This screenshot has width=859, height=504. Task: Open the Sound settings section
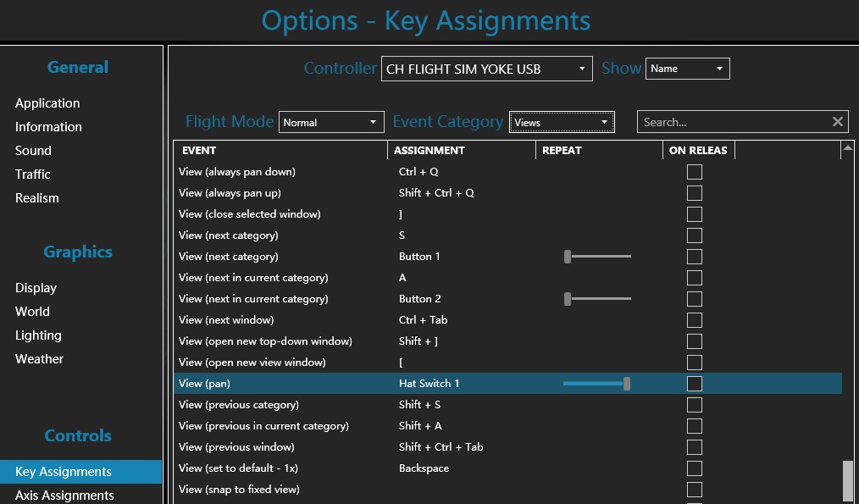coord(33,151)
